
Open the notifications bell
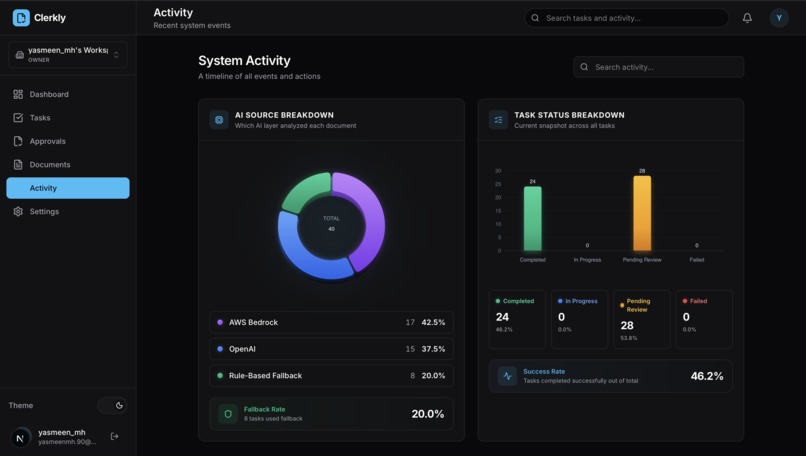(x=747, y=18)
